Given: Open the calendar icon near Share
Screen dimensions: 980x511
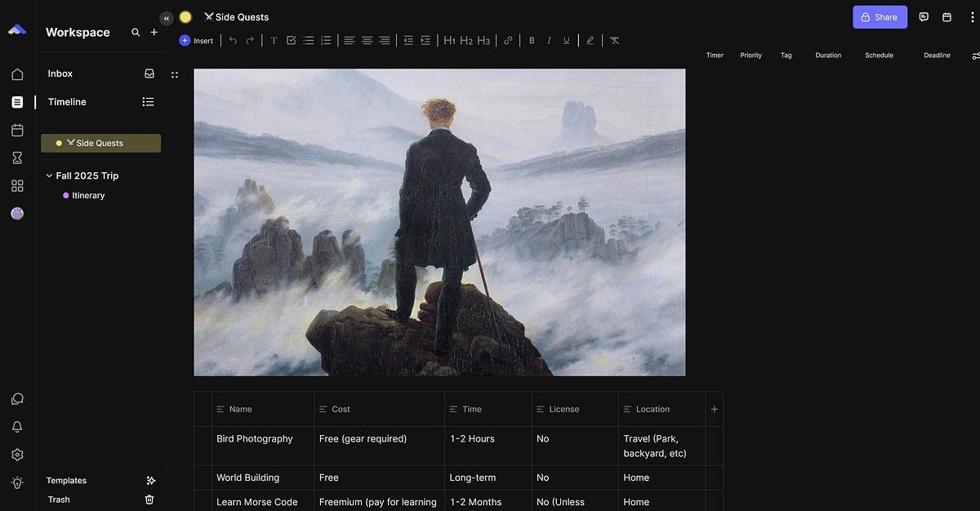Looking at the screenshot, I should pos(947,17).
